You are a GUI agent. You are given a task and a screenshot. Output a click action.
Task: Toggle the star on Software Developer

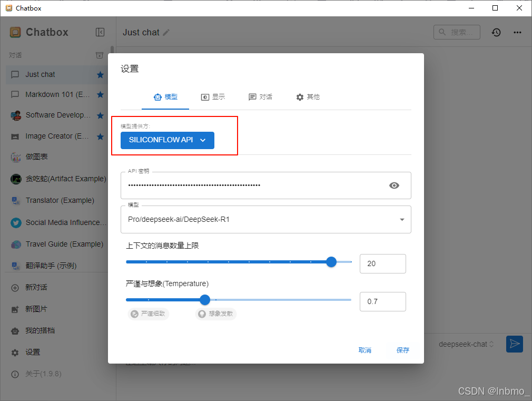coord(100,115)
